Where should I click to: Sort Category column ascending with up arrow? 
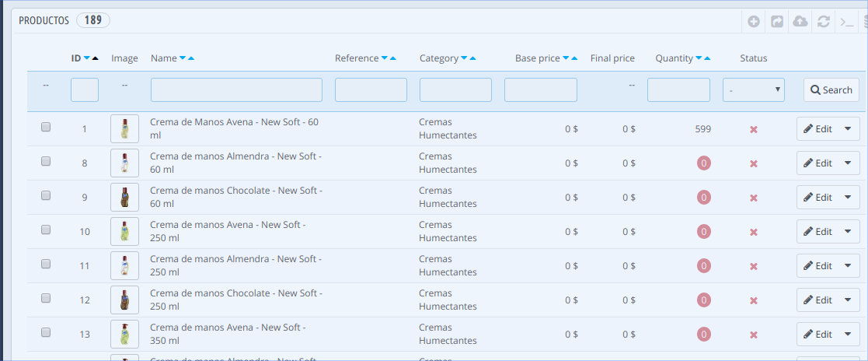473,58
